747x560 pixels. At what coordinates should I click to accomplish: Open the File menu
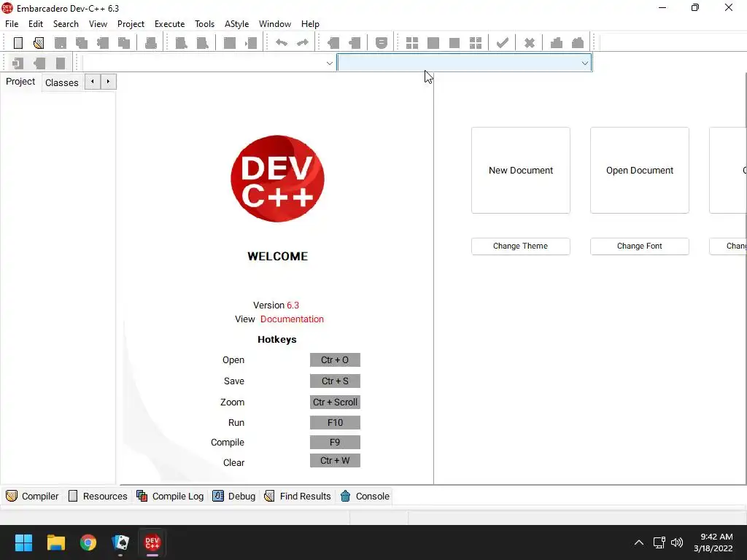(x=12, y=24)
